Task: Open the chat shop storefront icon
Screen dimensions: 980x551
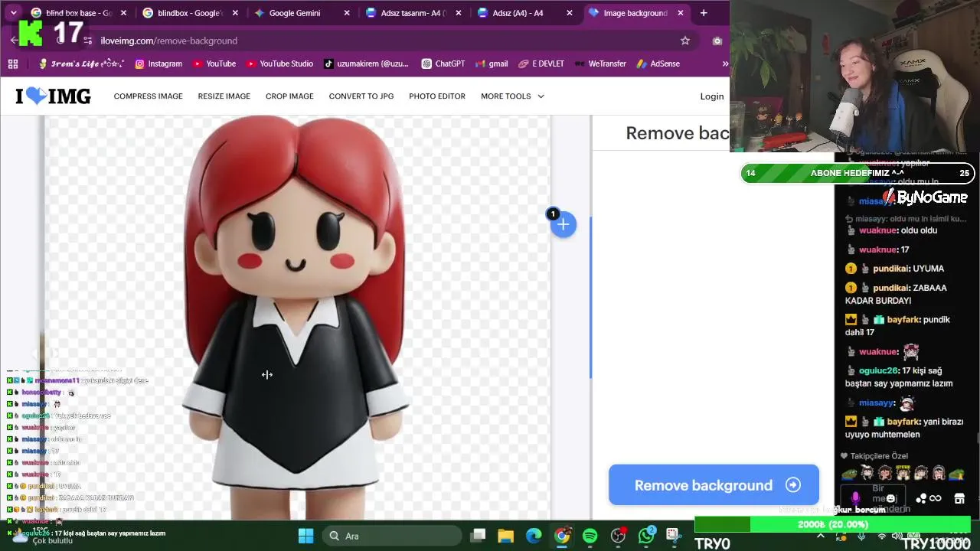Action: [x=959, y=499]
